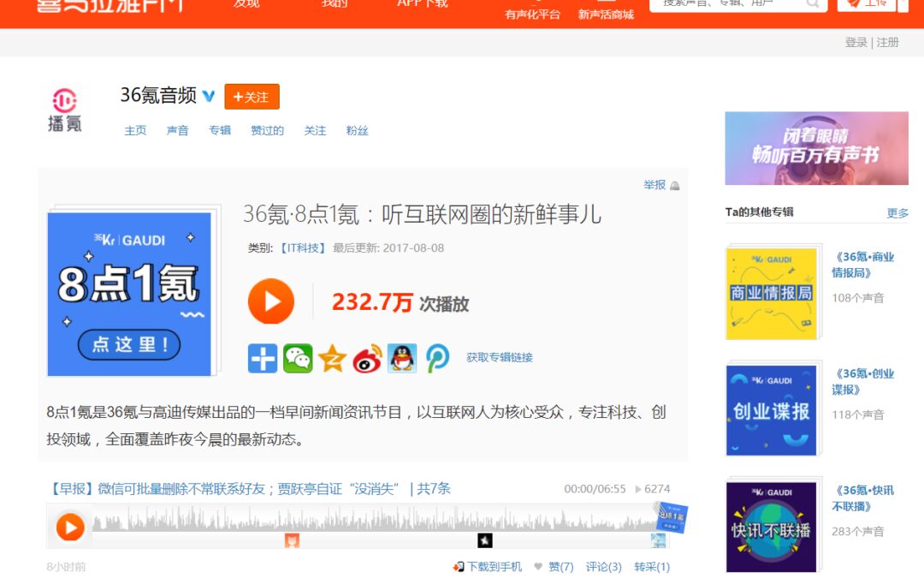Open the yellow 商业情报局 album cover
This screenshot has width=924, height=578.
(772, 294)
